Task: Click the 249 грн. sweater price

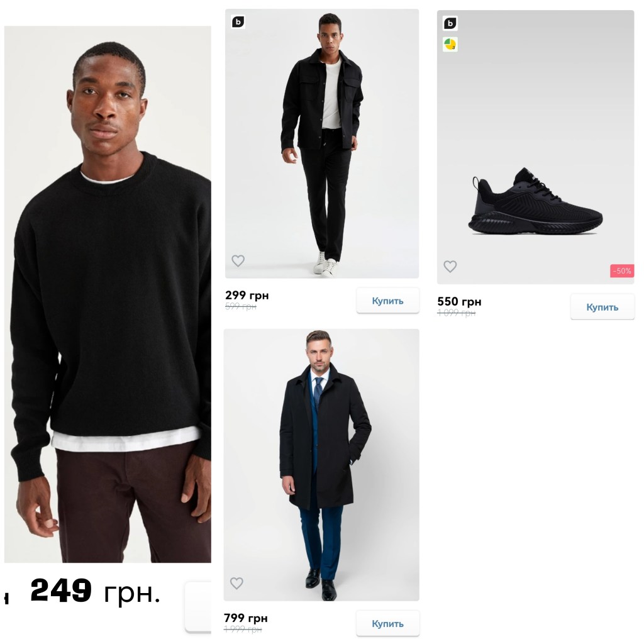Action: pos(95,591)
